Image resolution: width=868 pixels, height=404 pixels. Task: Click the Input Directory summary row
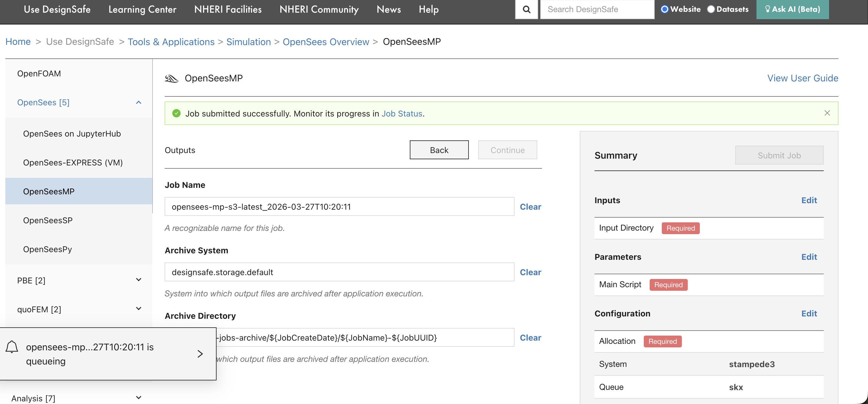click(709, 228)
